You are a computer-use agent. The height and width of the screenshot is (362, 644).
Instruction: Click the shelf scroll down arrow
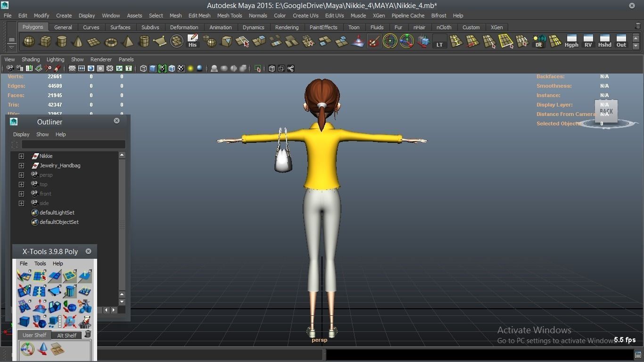tap(636, 46)
